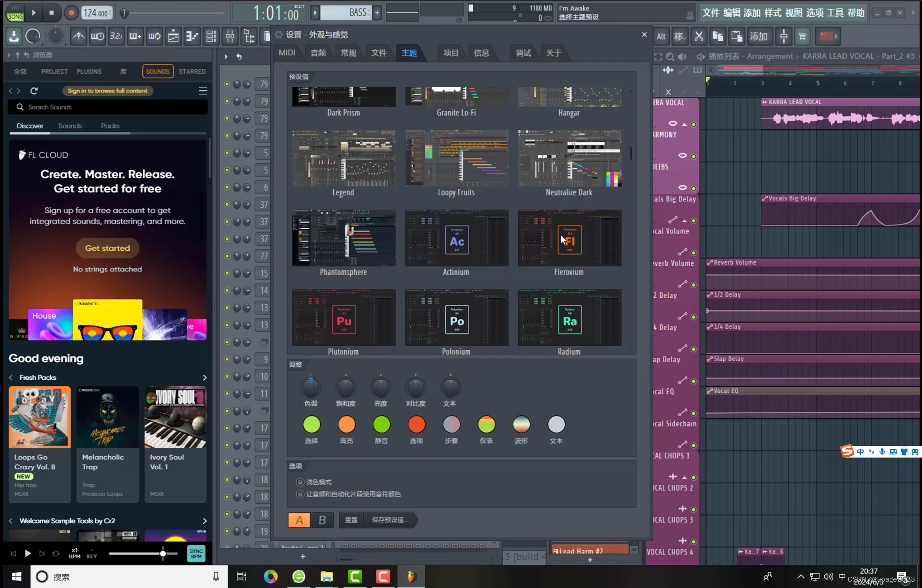The image size is (922, 588).
Task: Click the preview play button under the browser
Action: point(28,553)
